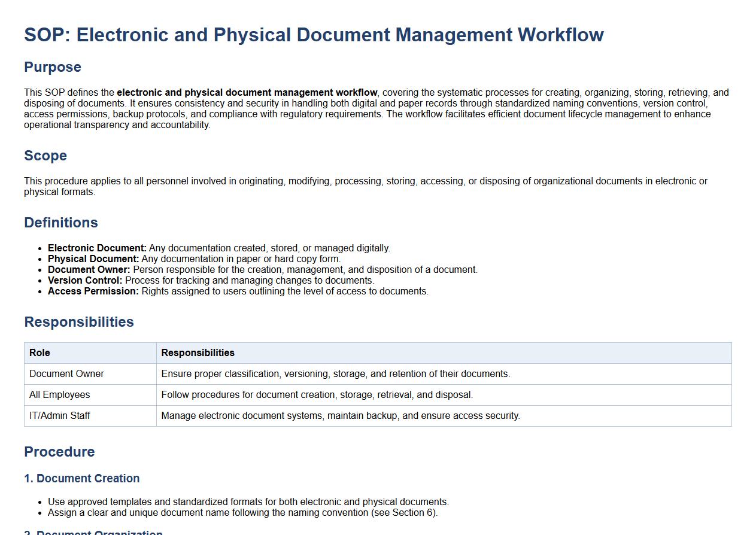Click the '1. Document Creation' subheading
This screenshot has height=535, width=756.
click(82, 479)
